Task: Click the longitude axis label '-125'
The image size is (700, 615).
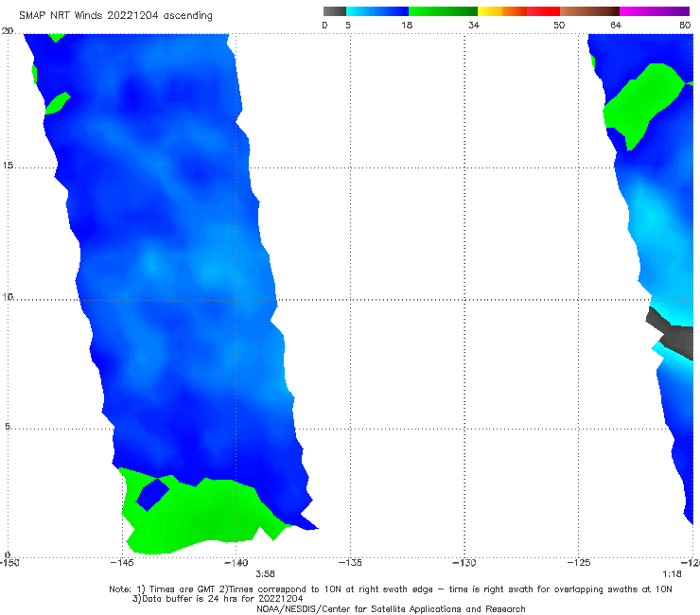Action: tap(579, 563)
